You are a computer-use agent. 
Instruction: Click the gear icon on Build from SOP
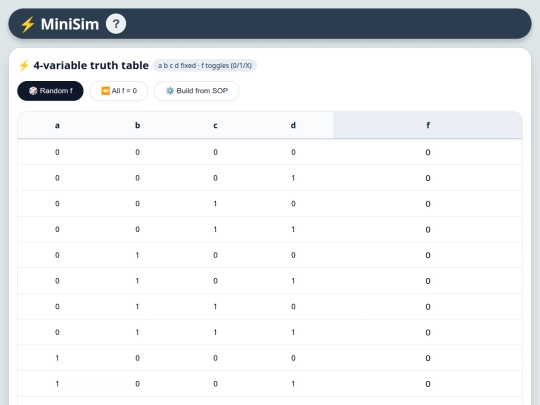point(170,91)
